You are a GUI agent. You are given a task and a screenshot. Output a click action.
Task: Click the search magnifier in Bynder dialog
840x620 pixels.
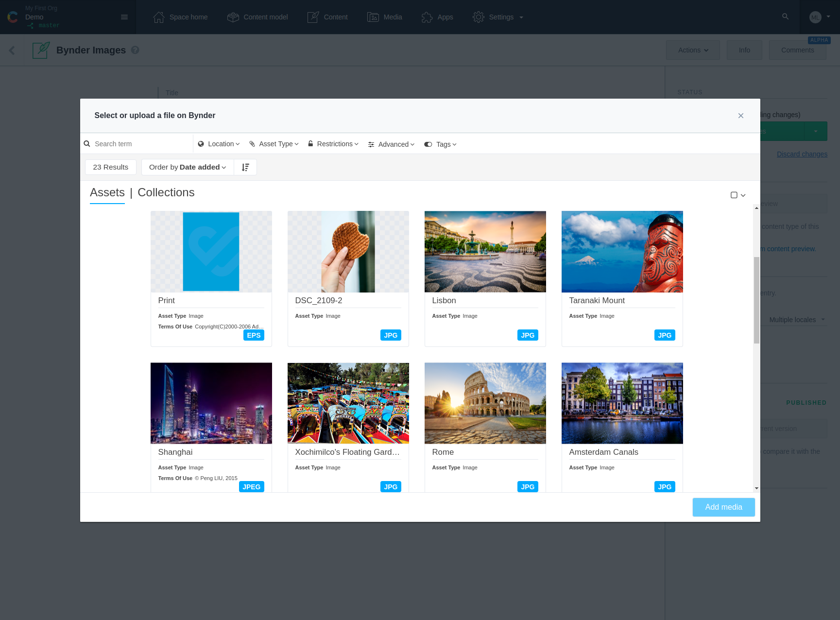coord(87,144)
